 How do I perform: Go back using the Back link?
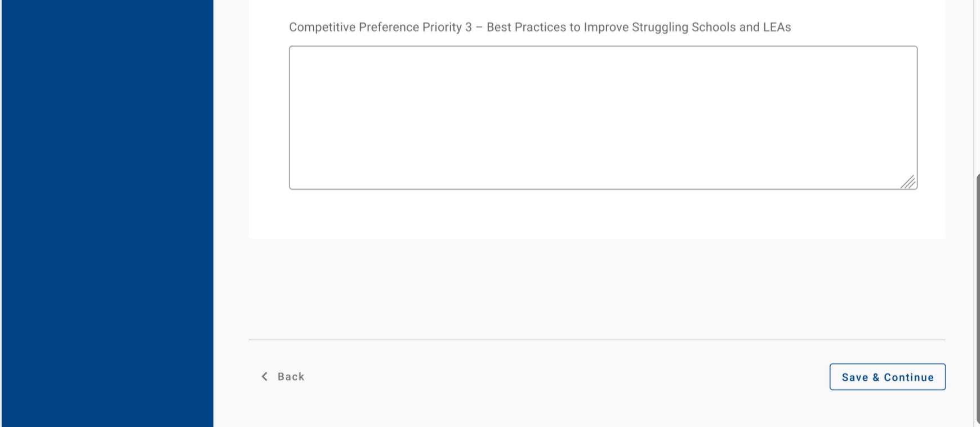click(291, 376)
